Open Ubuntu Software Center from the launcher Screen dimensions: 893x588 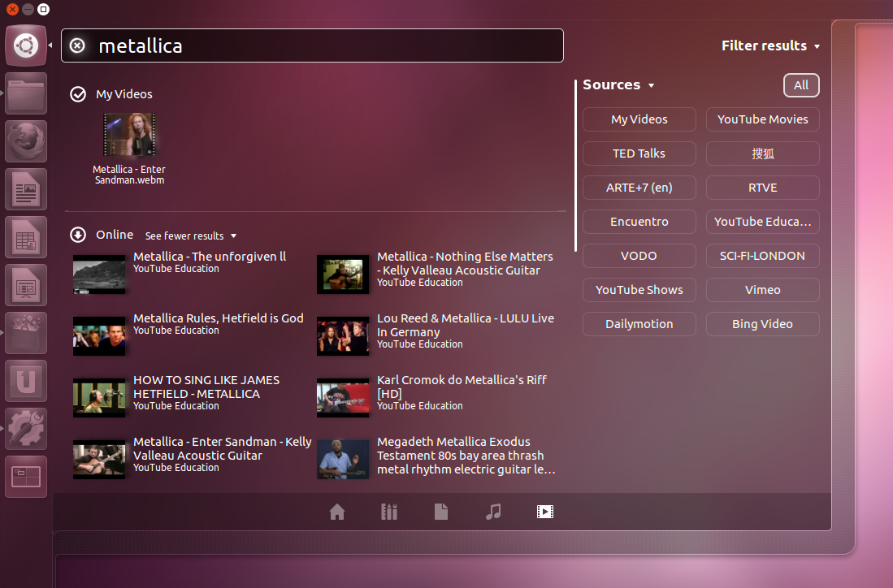tap(26, 333)
